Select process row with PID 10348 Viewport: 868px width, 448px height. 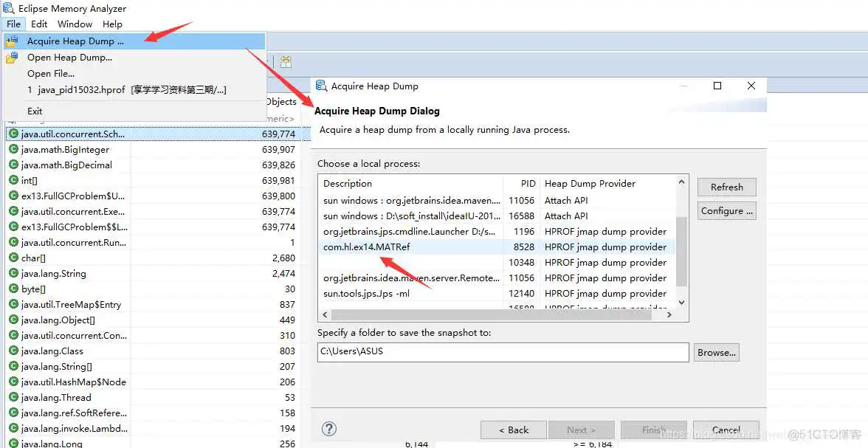click(x=497, y=263)
